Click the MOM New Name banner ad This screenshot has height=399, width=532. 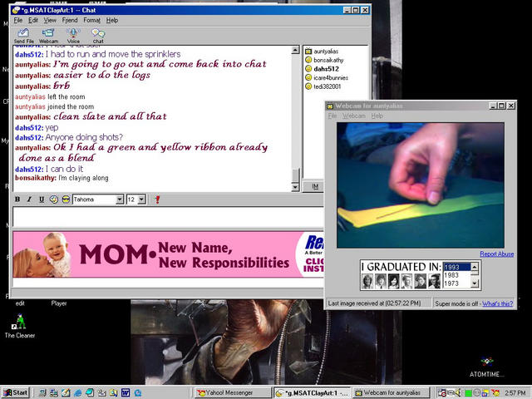point(168,254)
